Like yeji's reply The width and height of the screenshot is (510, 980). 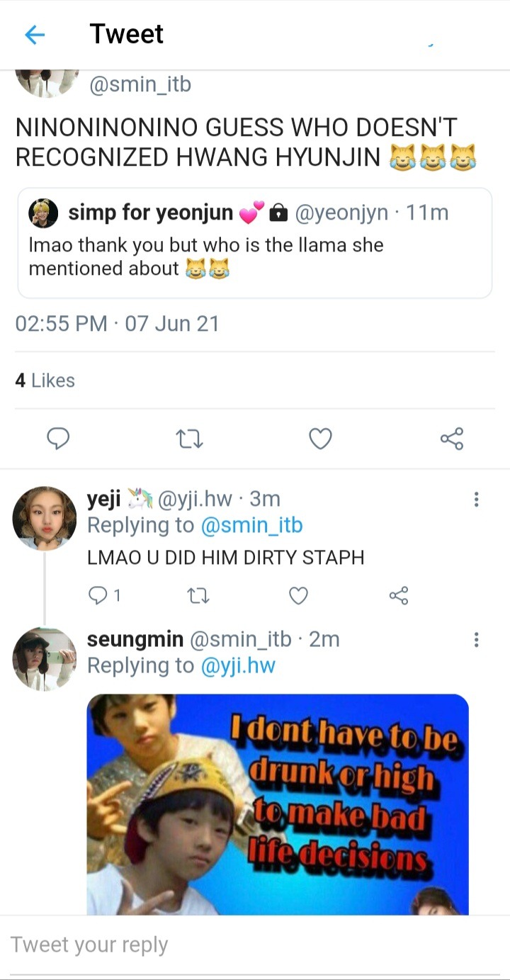click(x=299, y=596)
